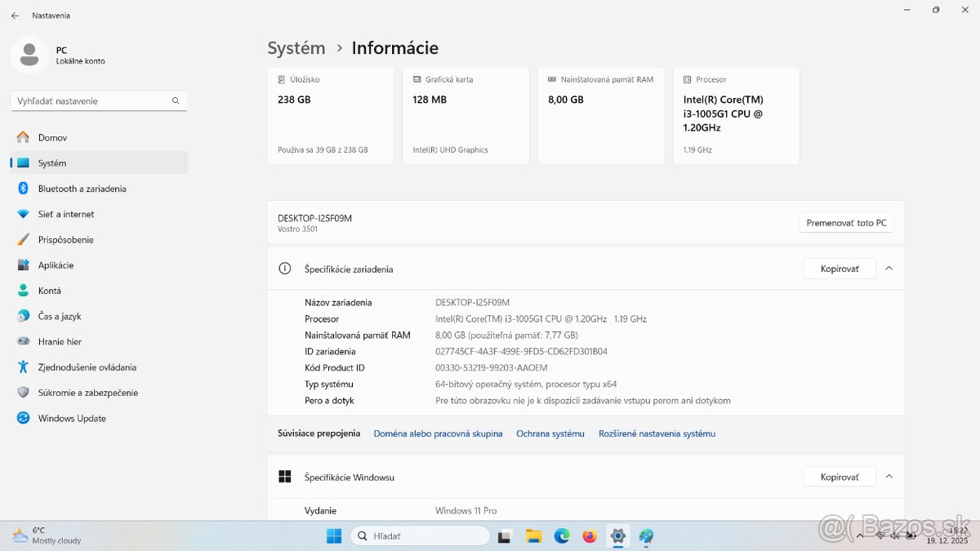980x551 pixels.
Task: Open Firefox from the taskbar
Action: pyautogui.click(x=590, y=536)
